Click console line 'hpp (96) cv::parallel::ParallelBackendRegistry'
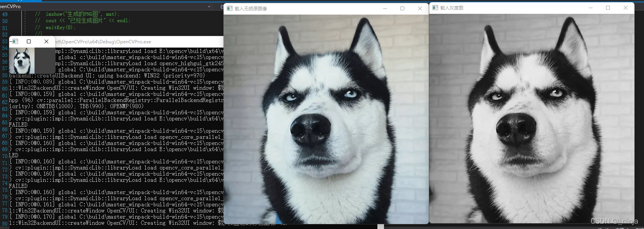This screenshot has height=229, width=644. pos(116,100)
